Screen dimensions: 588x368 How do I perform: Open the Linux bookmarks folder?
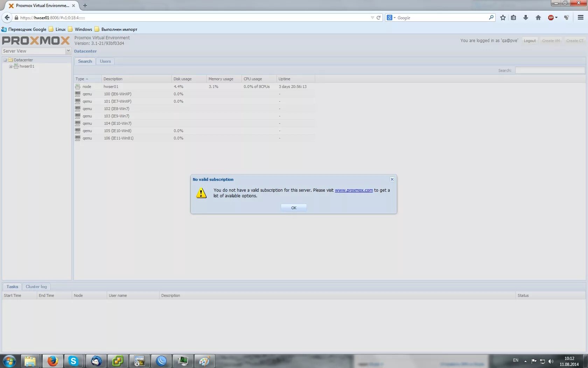pyautogui.click(x=57, y=29)
